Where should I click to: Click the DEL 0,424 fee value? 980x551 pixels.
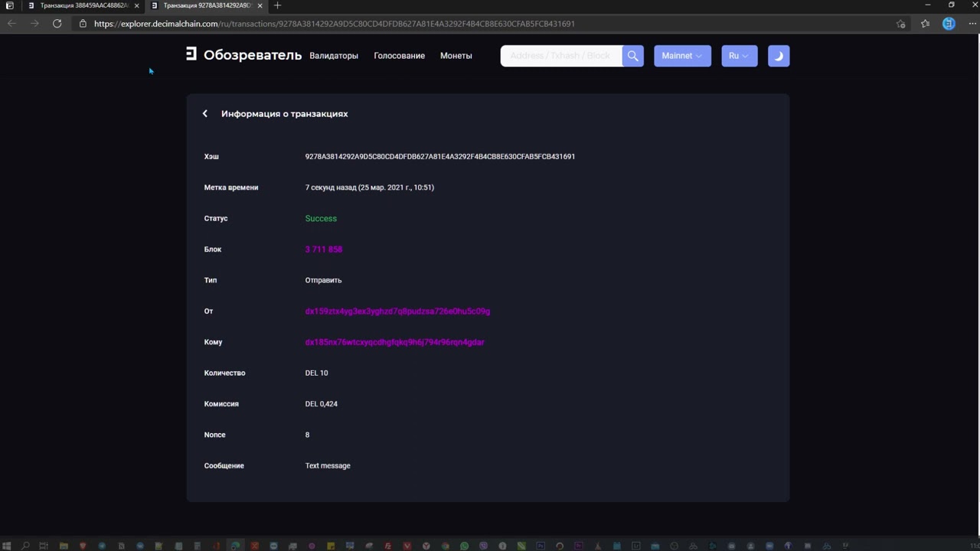(321, 404)
